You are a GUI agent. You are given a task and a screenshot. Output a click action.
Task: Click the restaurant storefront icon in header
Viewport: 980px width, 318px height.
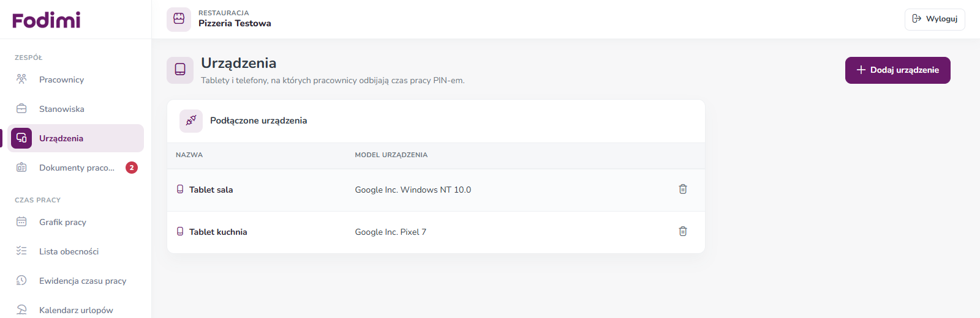(x=179, y=19)
